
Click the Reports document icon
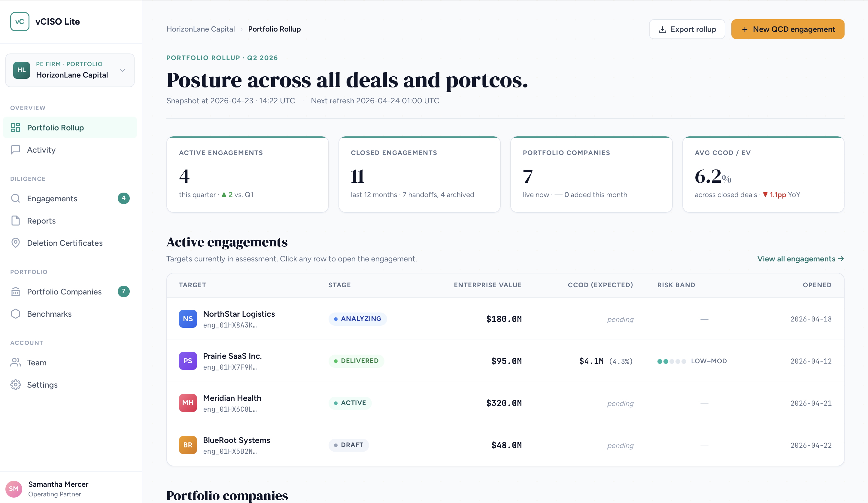(16, 221)
